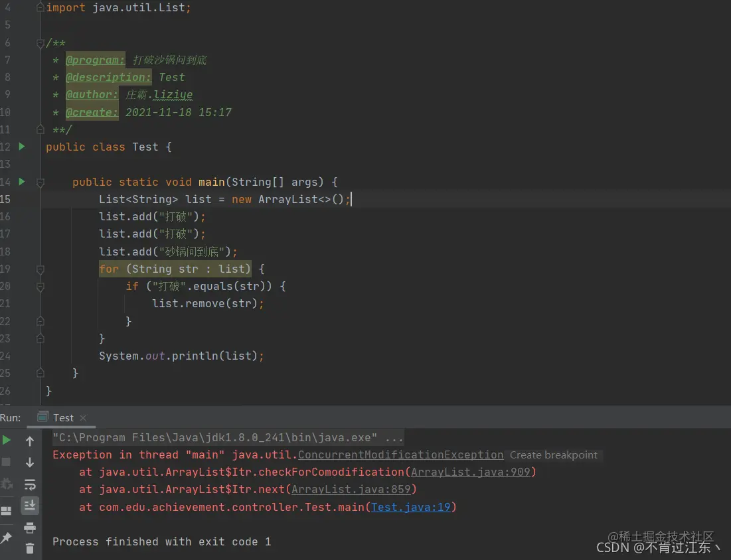Viewport: 731px width, 560px height.
Task: Click the @description: Javadoc tag
Action: coord(108,78)
